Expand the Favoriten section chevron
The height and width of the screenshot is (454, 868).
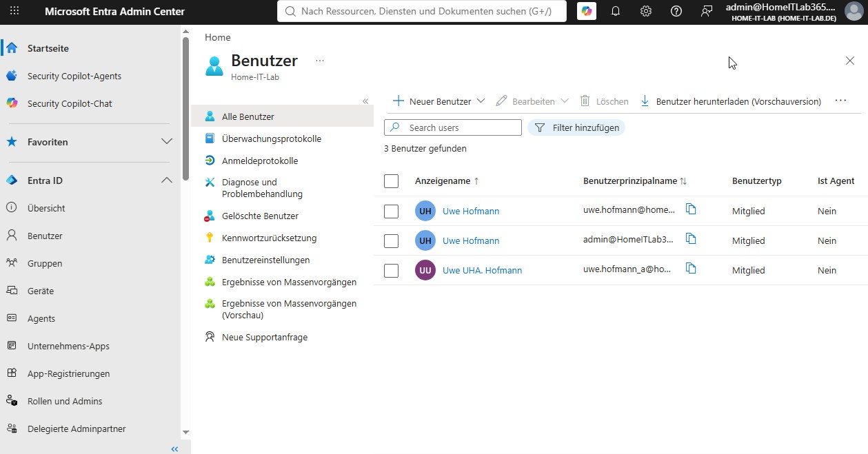pos(167,142)
